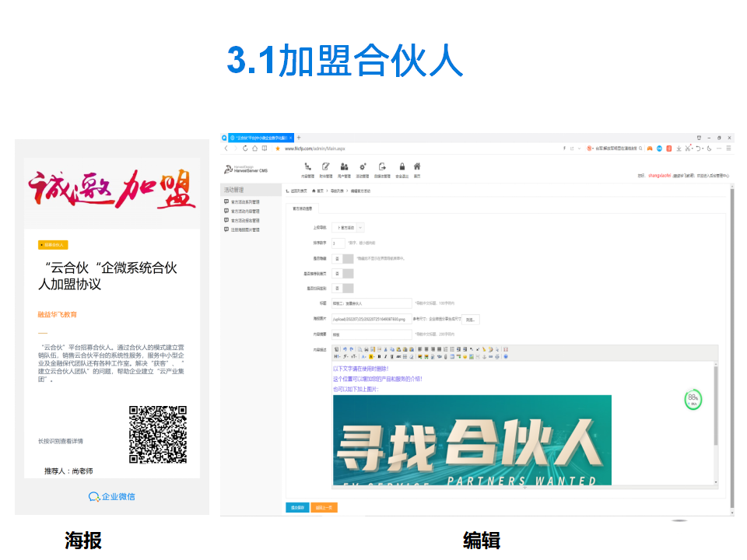Click the 标题 title input field
Viewport: 747px width, 560px height.
click(x=372, y=303)
